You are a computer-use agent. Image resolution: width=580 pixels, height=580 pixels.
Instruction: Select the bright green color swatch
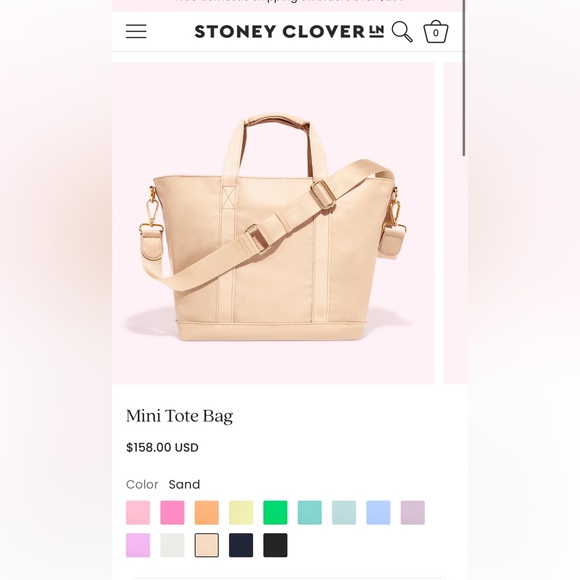275,512
